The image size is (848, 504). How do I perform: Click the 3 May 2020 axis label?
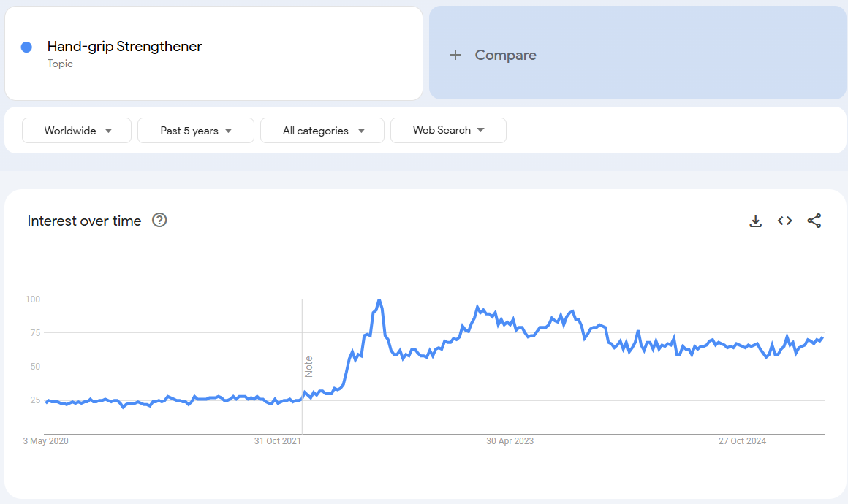(x=46, y=440)
